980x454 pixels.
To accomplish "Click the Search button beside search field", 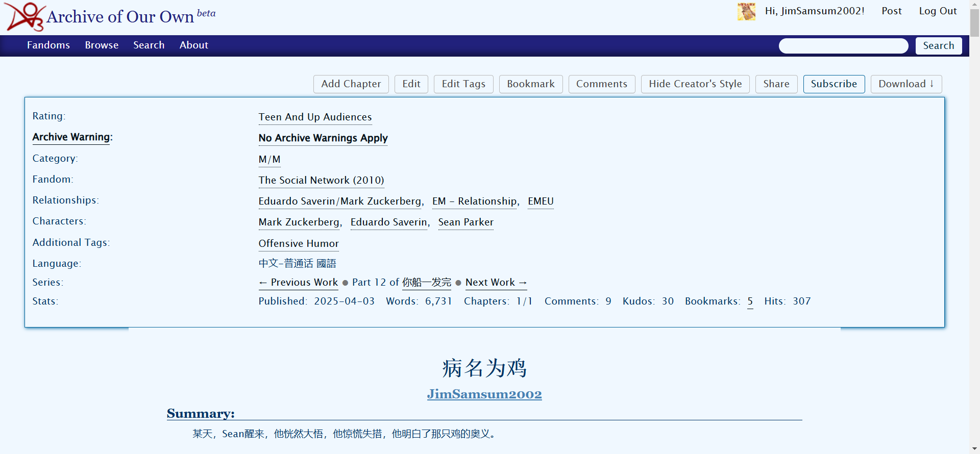I will click(938, 46).
